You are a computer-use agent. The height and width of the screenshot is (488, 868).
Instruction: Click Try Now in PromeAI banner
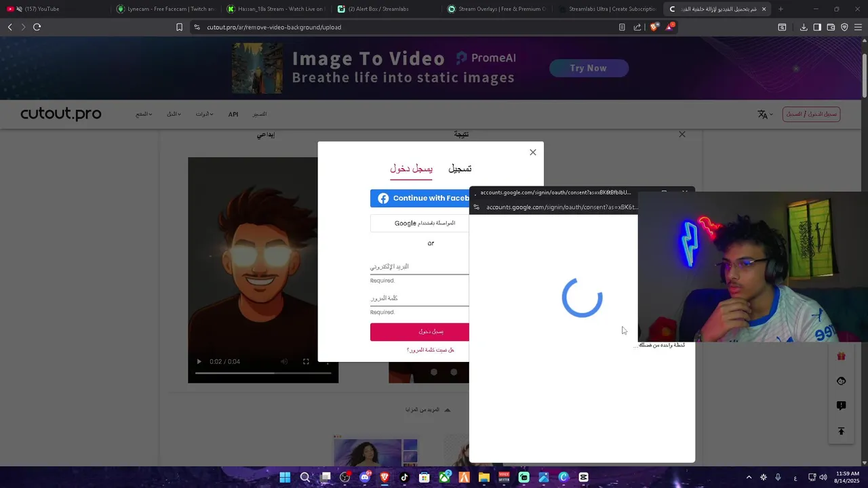(x=589, y=68)
